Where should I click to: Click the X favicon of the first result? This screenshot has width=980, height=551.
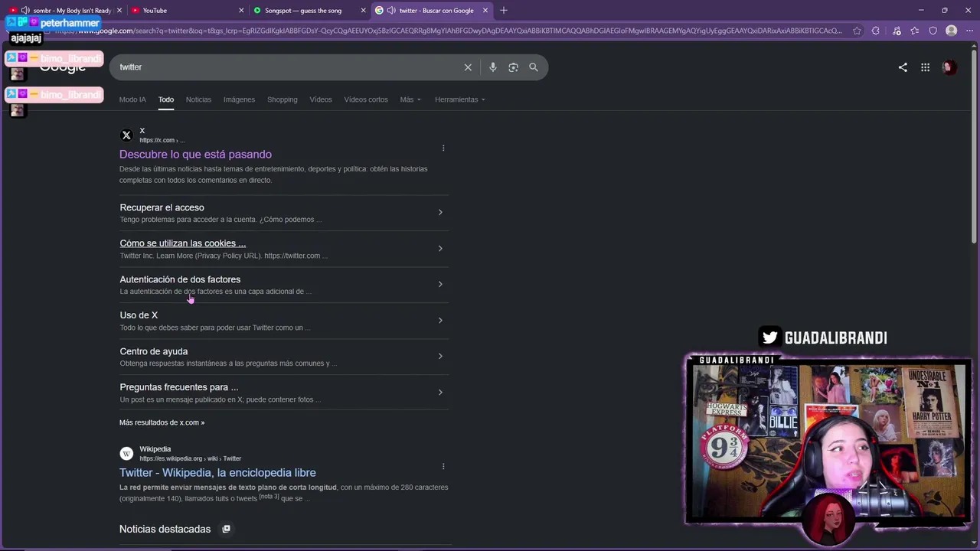pyautogui.click(x=126, y=135)
